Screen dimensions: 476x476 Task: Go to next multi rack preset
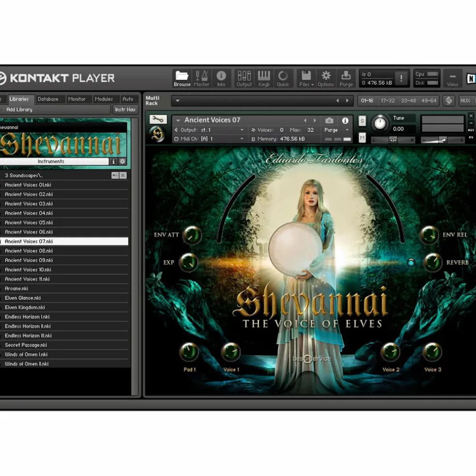[348, 101]
